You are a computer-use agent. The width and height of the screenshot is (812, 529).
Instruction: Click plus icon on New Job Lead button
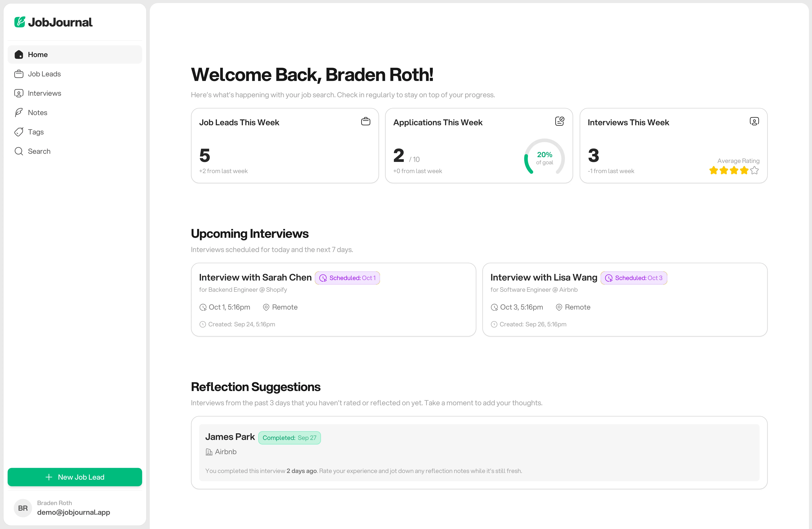click(x=49, y=477)
